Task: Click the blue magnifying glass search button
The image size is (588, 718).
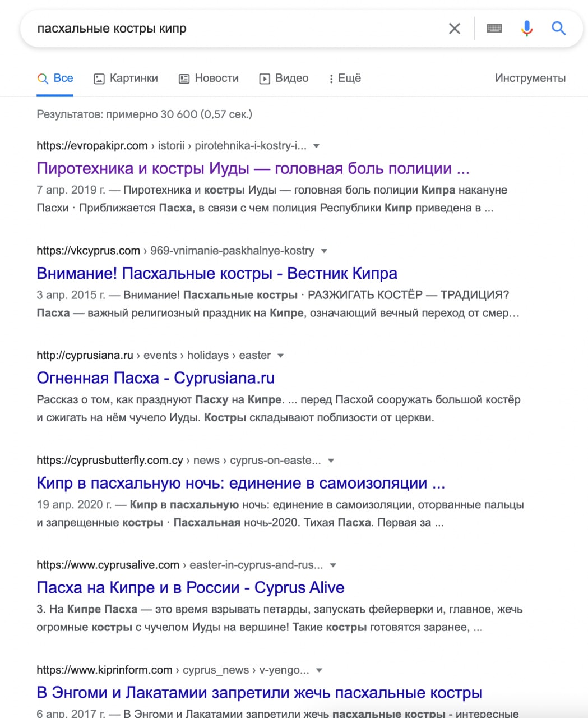Action: point(558,29)
